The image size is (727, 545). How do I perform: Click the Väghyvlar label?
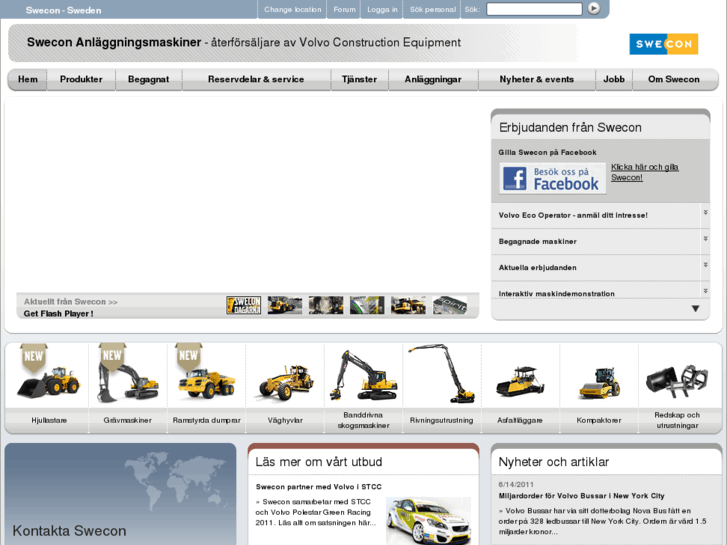(x=285, y=420)
